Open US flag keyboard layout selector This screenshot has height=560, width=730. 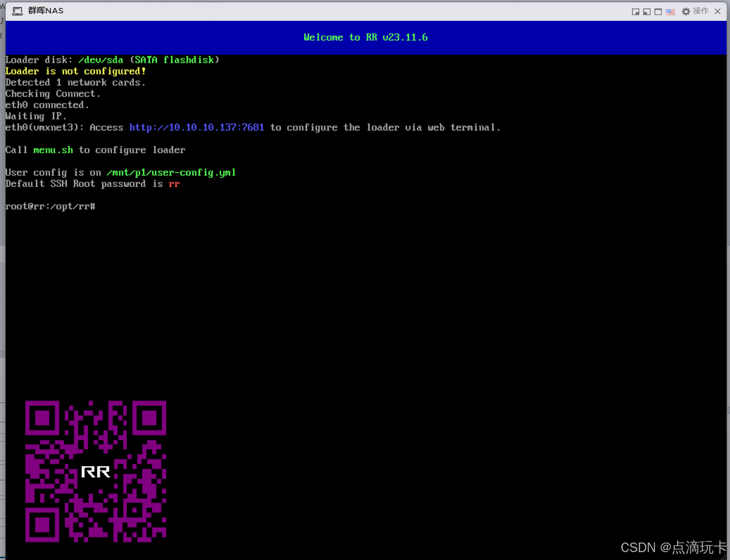(670, 11)
